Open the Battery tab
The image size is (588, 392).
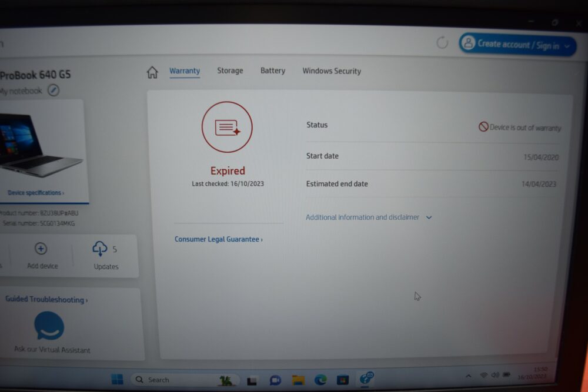pos(273,71)
